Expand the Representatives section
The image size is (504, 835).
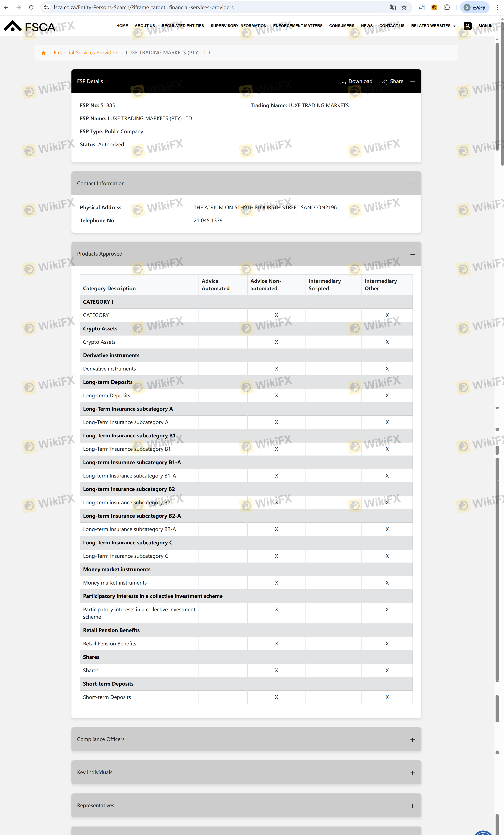click(412, 806)
